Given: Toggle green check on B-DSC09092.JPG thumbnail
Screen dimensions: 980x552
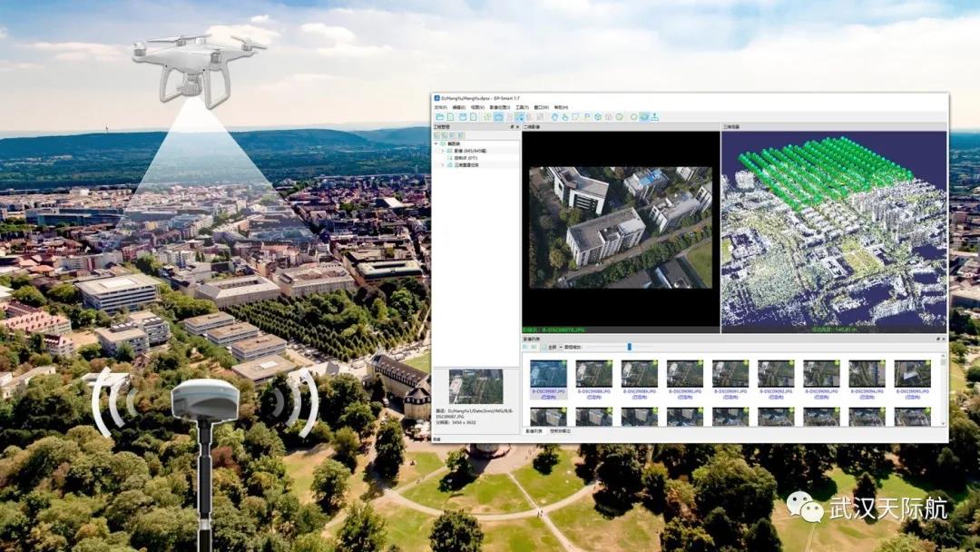Looking at the screenshot, I should click(x=789, y=364).
